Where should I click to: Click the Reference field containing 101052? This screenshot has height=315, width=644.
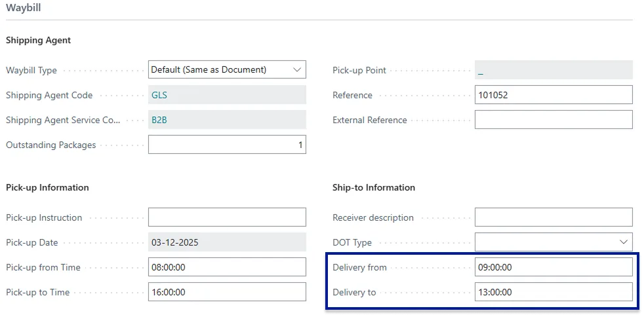553,95
